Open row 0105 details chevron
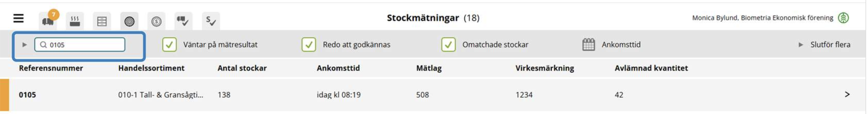The height and width of the screenshot is (114, 868). pos(847,95)
